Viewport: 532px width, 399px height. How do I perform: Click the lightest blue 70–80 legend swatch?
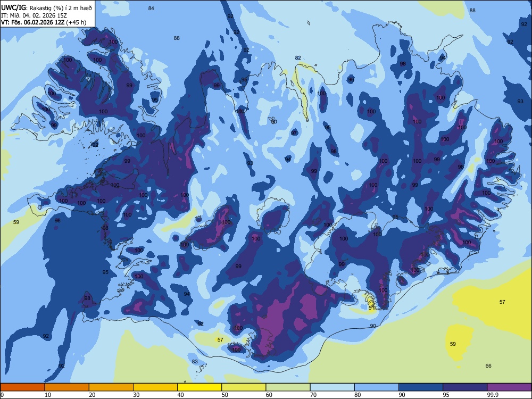(332, 387)
